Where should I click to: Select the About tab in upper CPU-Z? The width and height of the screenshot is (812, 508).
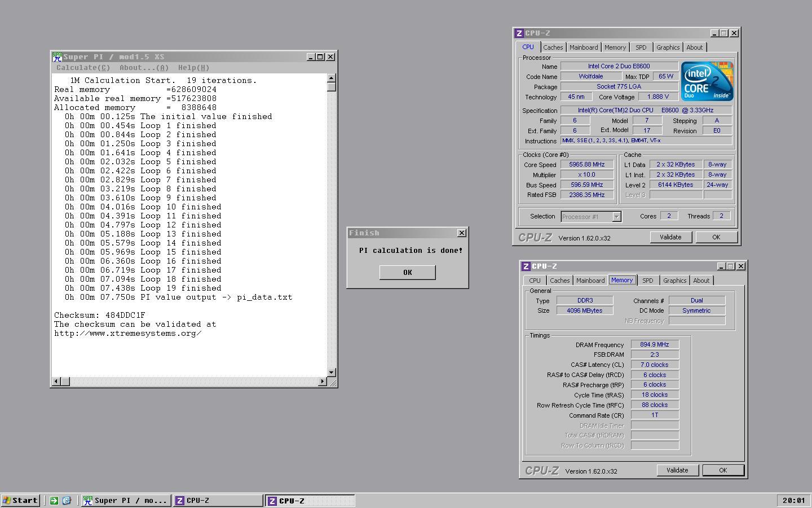coord(695,47)
